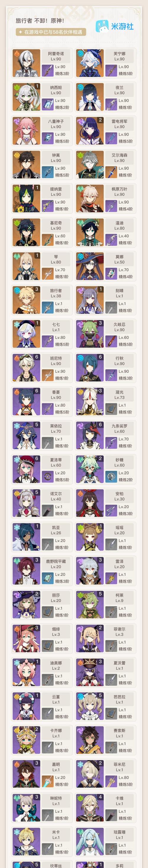
Task: Click 砂糖's catalyst weapon icon
Action: click(x=111, y=477)
